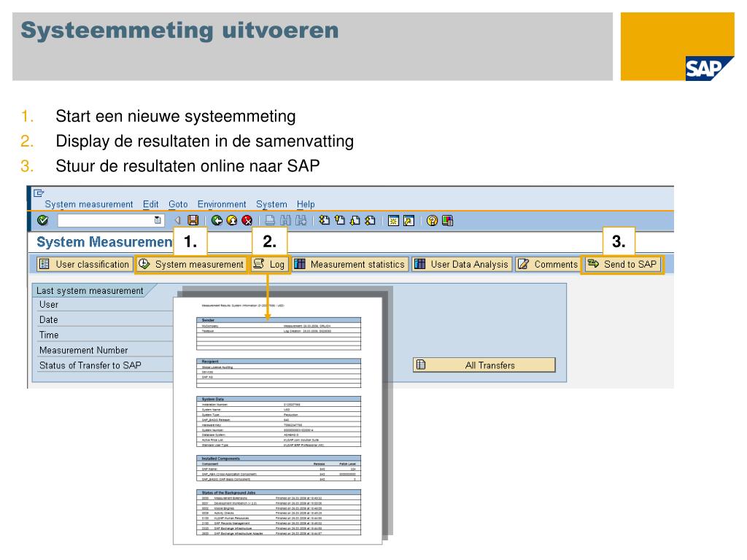Click the 'User' field label

[x=49, y=304]
